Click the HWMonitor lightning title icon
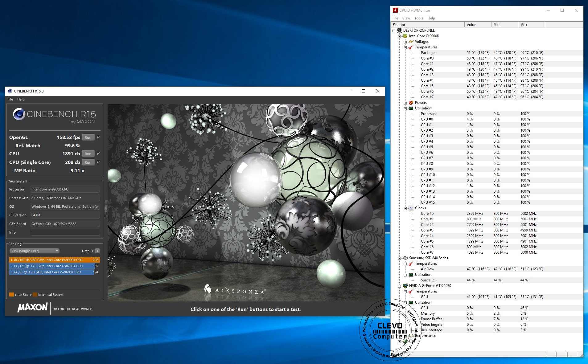 pyautogui.click(x=395, y=10)
